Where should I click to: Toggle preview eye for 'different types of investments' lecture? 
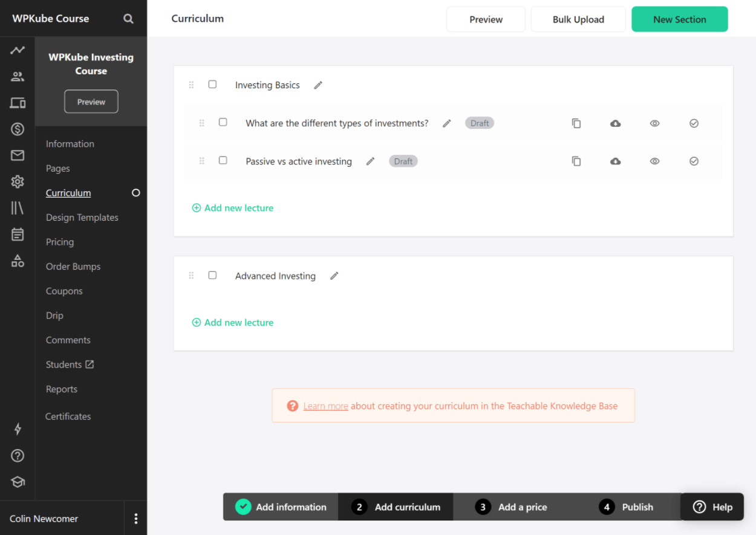(x=654, y=123)
